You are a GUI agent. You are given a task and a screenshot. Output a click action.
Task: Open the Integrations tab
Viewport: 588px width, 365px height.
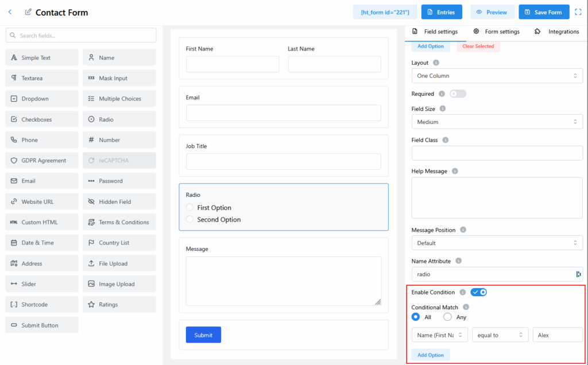click(556, 32)
